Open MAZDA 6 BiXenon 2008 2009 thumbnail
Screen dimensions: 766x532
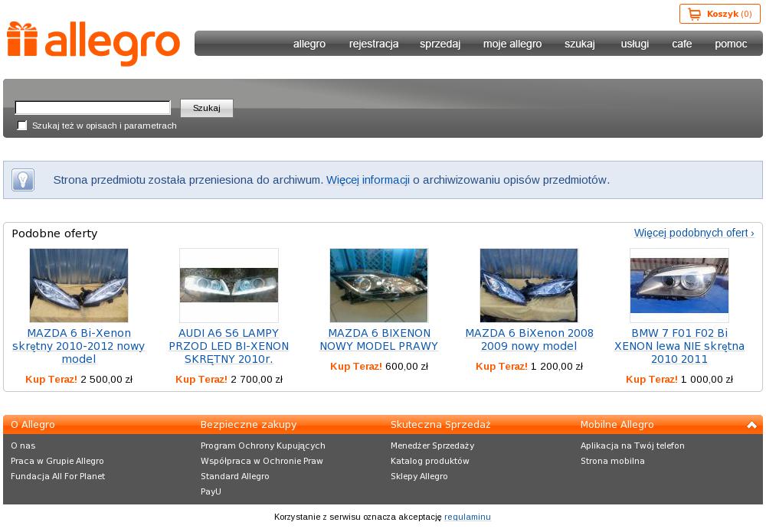click(529, 285)
